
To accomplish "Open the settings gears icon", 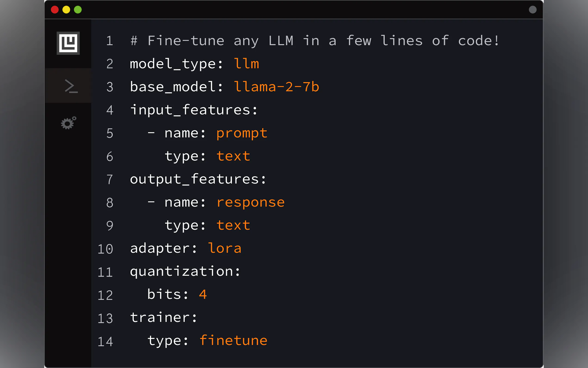I will (68, 123).
